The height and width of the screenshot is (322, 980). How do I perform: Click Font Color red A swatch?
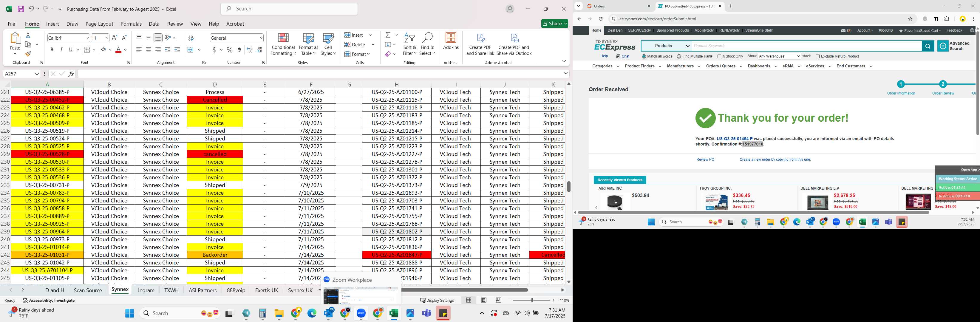click(118, 50)
